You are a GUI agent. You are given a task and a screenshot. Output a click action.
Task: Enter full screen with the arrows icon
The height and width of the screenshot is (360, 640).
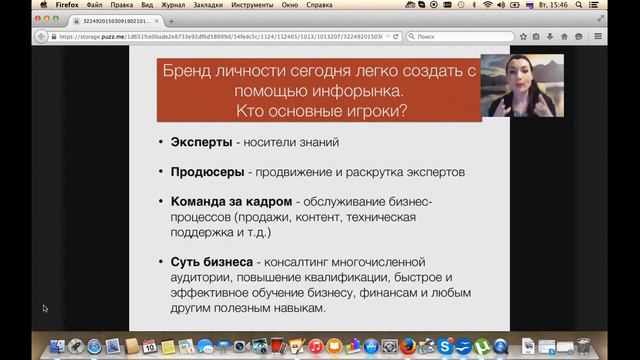[x=600, y=18]
